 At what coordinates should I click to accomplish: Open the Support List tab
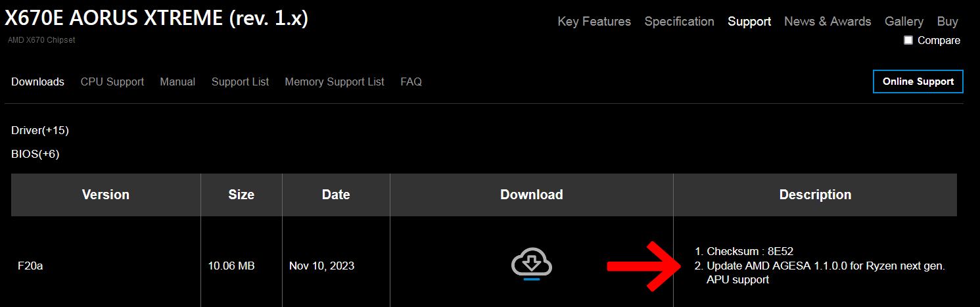pyautogui.click(x=240, y=82)
